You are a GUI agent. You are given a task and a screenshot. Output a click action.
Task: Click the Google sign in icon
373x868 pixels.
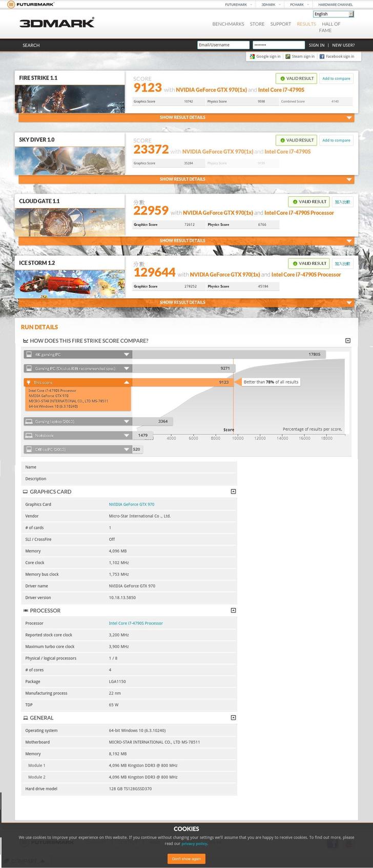tap(252, 56)
